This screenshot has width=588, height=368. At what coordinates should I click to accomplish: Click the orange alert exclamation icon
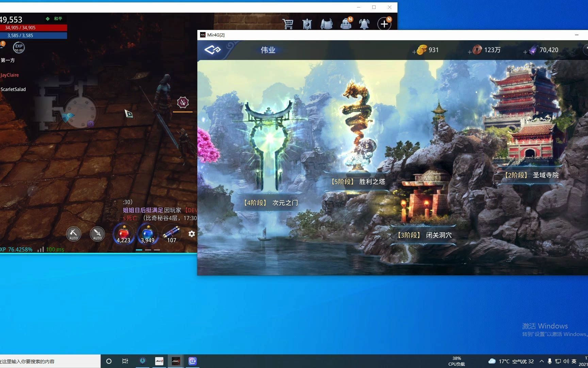3,44
